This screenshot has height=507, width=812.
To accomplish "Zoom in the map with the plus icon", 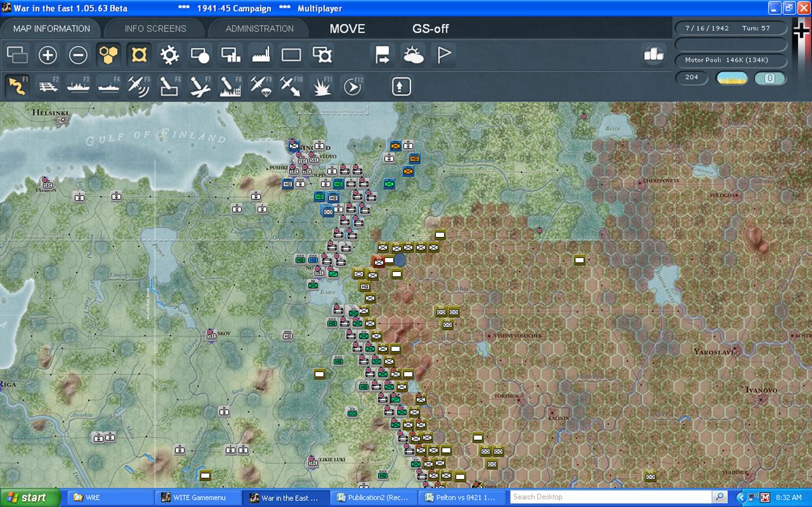I will (x=48, y=55).
